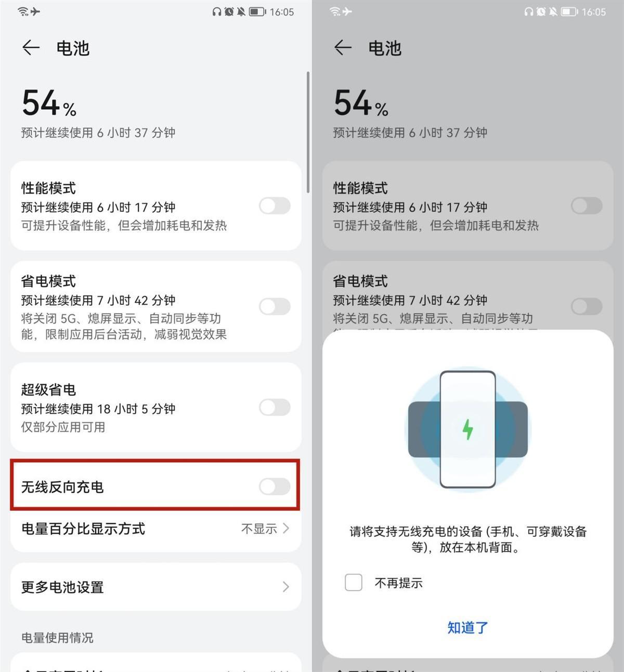Tap the back arrow on the right battery screen
This screenshot has width=624, height=672.
pyautogui.click(x=343, y=48)
